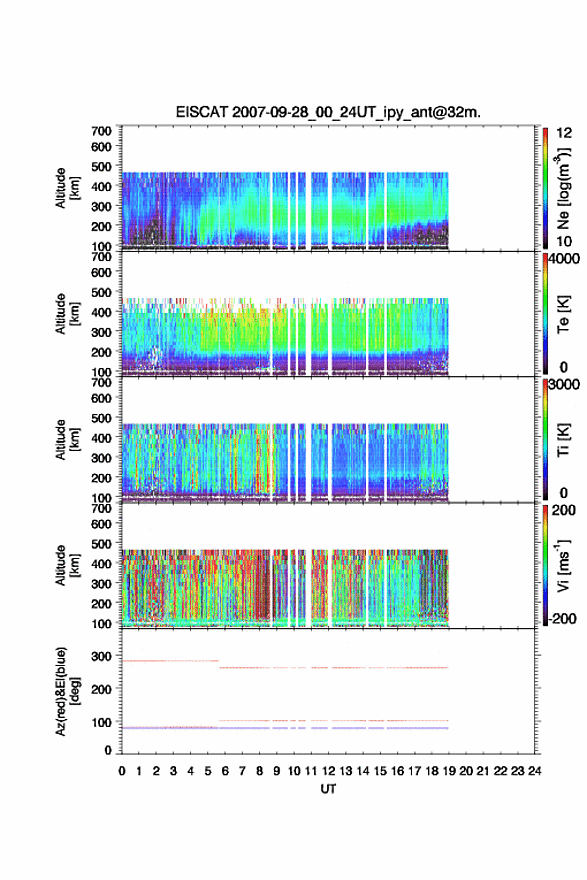Click the 24 tick on the UT axis
587x880 pixels.
click(x=535, y=771)
